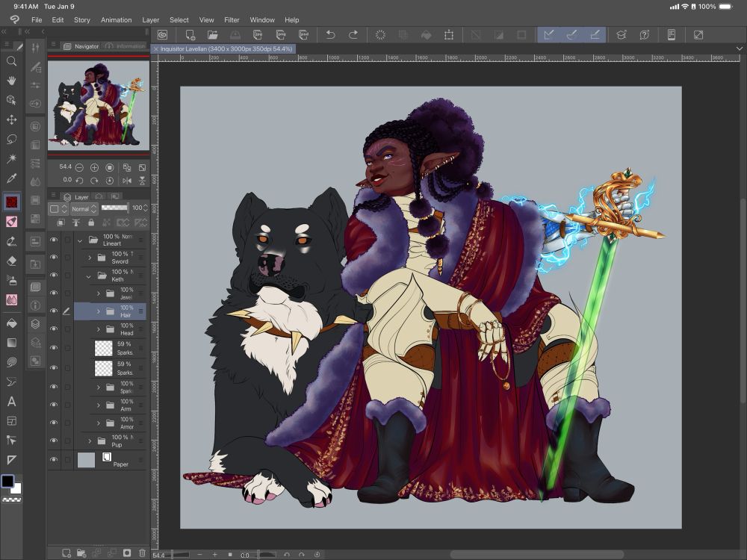Click the foreground main color swatch
The width and height of the screenshot is (747, 560).
pos(7,481)
